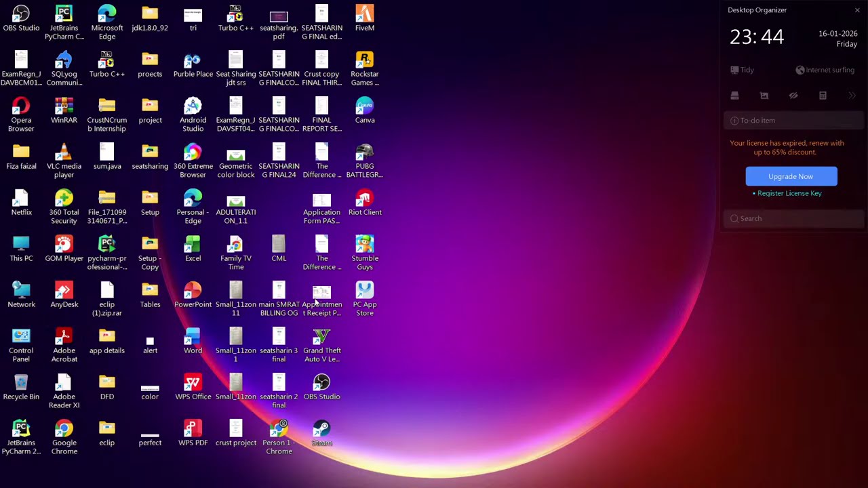Select the sum.java file
Viewport: 868px width, 488px height.
point(107,157)
